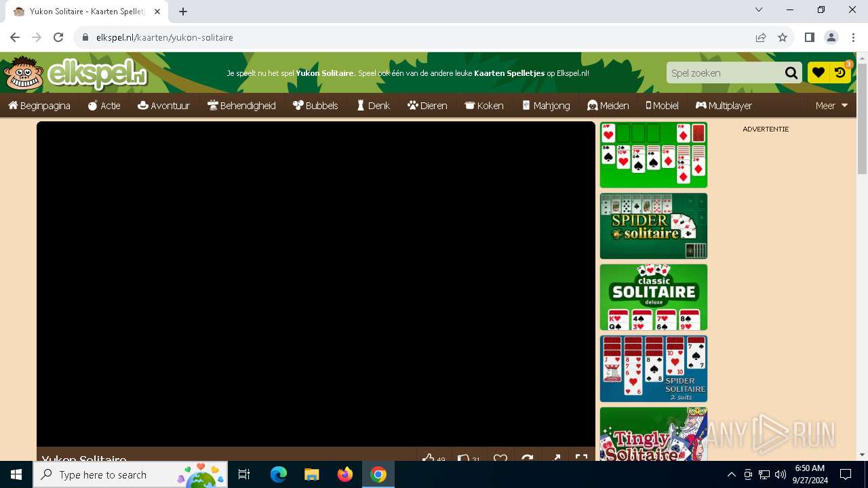The image size is (868, 488).
Task: View site information lock icon
Action: click(x=85, y=37)
